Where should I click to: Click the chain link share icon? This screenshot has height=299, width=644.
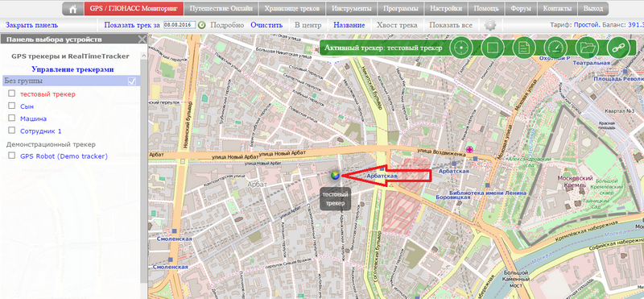point(617,48)
